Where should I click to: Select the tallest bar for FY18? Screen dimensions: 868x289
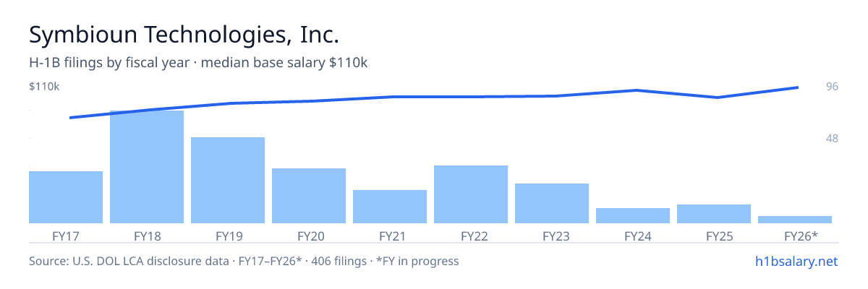tap(147, 167)
